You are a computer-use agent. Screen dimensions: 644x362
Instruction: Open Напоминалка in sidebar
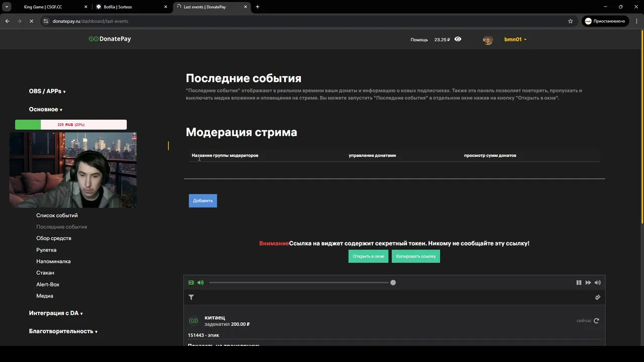point(53,261)
